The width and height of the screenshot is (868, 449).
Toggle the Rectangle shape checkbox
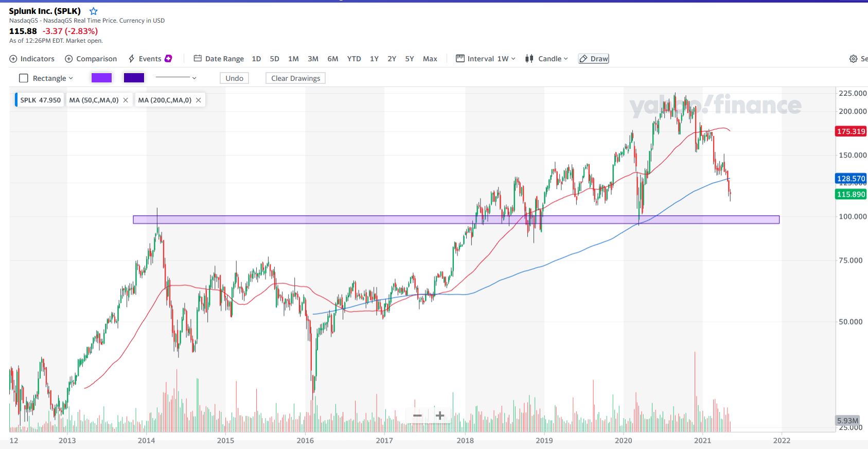pyautogui.click(x=24, y=78)
